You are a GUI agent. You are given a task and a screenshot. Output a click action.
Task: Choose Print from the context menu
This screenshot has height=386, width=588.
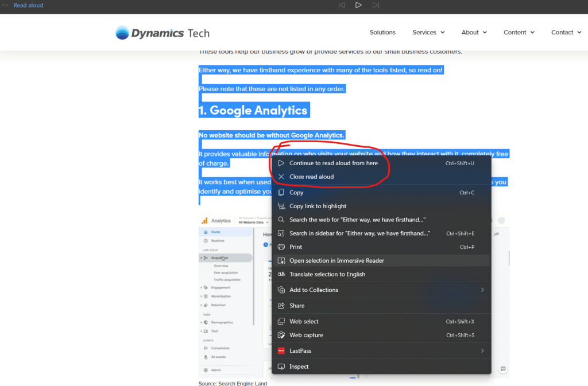[x=381, y=247]
